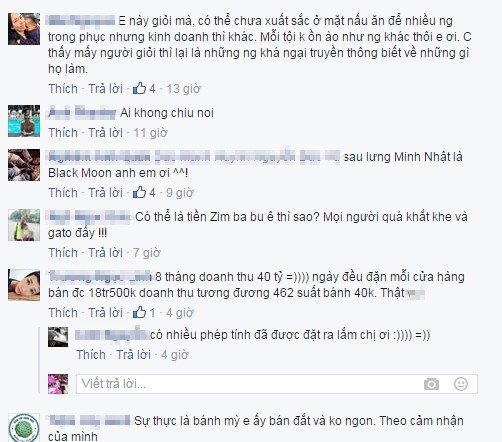The width and height of the screenshot is (502, 442).
Task: Click Trả lời on the Zim ba bu ê comment
Action: click(105, 253)
